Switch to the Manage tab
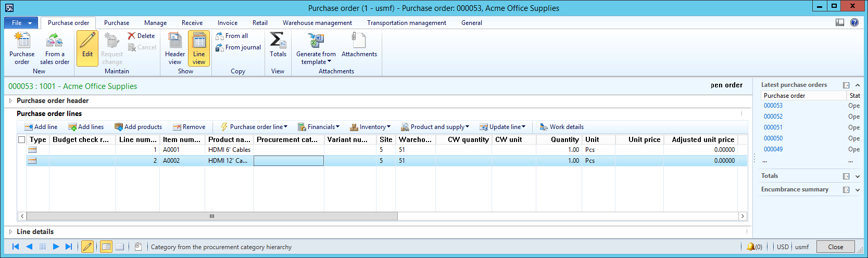The height and width of the screenshot is (258, 868). [x=156, y=23]
